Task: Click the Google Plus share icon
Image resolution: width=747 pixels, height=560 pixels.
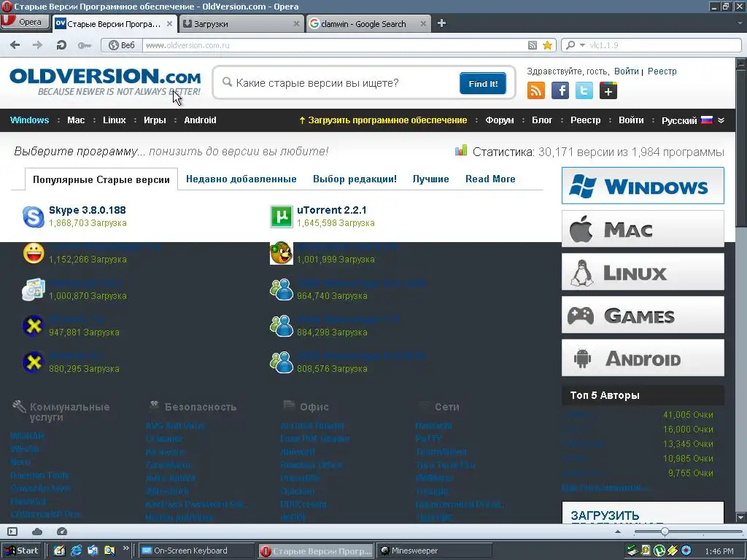Action: (608, 90)
